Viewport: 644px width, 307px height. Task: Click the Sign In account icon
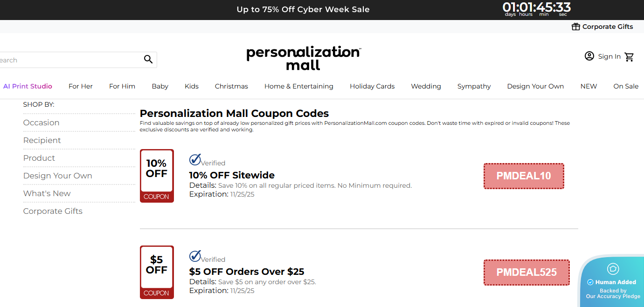[589, 56]
